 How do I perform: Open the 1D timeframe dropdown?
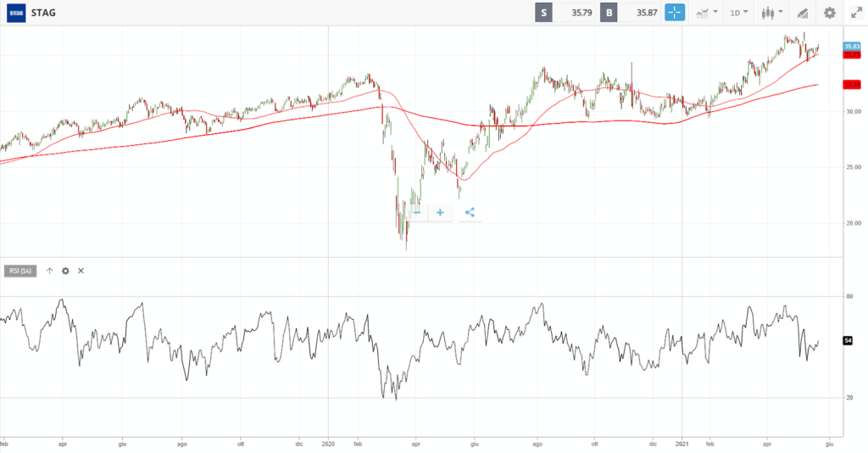738,13
